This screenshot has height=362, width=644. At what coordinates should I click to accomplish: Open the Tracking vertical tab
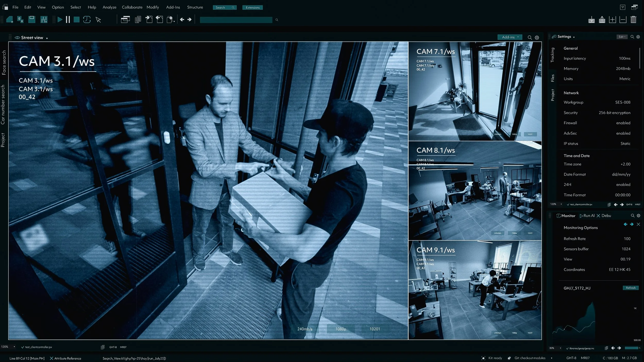click(552, 55)
